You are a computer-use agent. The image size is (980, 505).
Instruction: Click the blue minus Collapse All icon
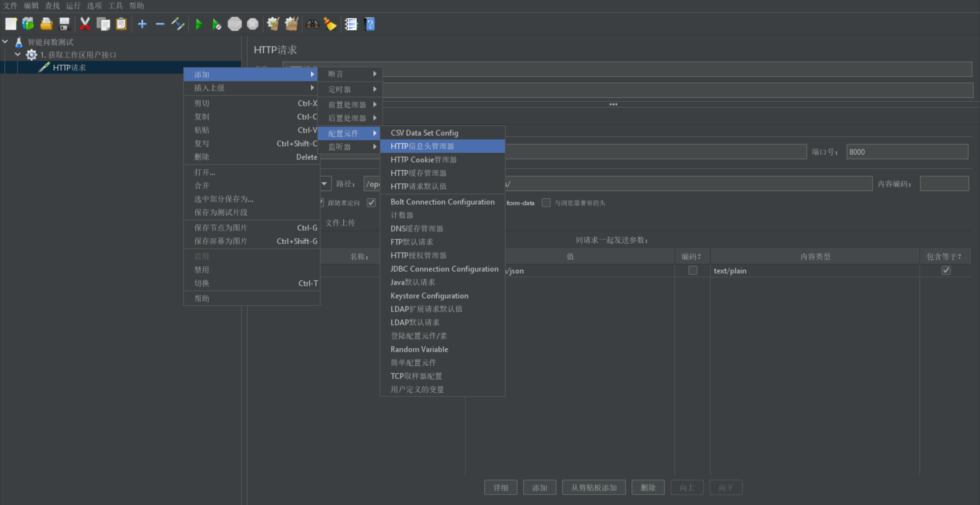(160, 24)
